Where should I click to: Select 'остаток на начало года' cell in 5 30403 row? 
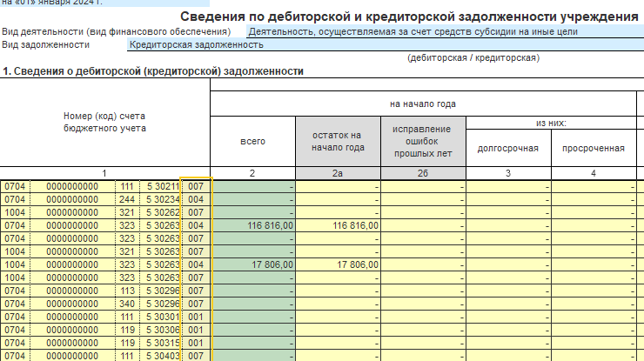(x=338, y=356)
